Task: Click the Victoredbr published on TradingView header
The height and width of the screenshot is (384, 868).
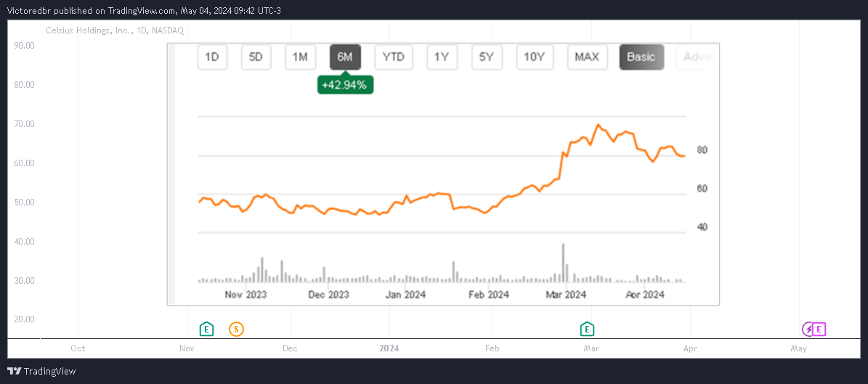Action: 143,10
